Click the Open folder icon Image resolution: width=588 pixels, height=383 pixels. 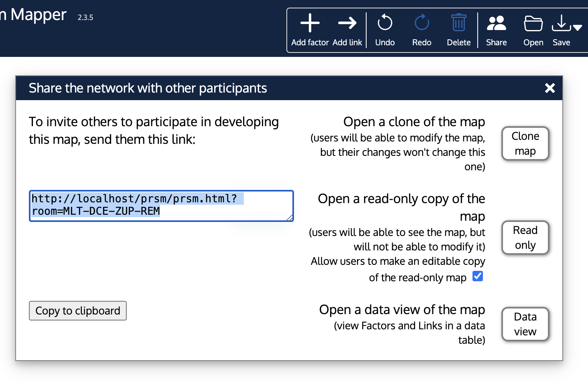pos(533,24)
